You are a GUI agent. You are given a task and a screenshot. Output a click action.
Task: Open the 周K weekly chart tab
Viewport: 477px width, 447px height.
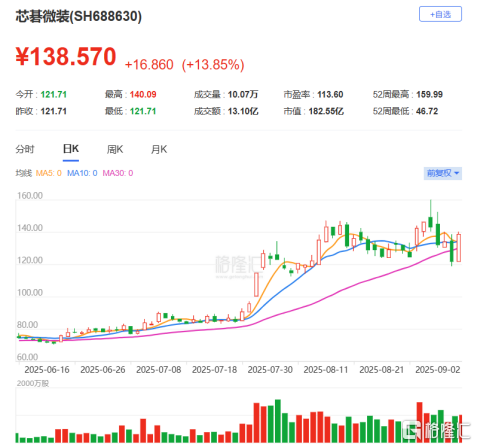pos(115,149)
